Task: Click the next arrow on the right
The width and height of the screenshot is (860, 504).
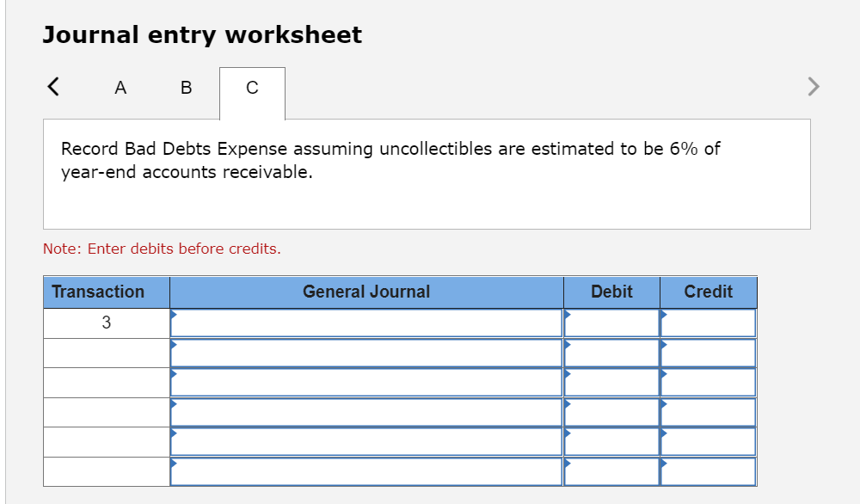Action: 814,87
